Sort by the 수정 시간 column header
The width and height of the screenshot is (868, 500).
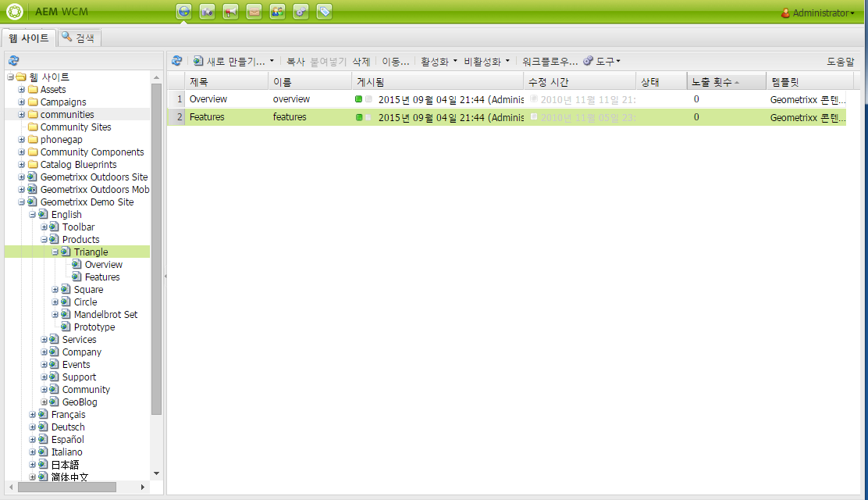[580, 82]
